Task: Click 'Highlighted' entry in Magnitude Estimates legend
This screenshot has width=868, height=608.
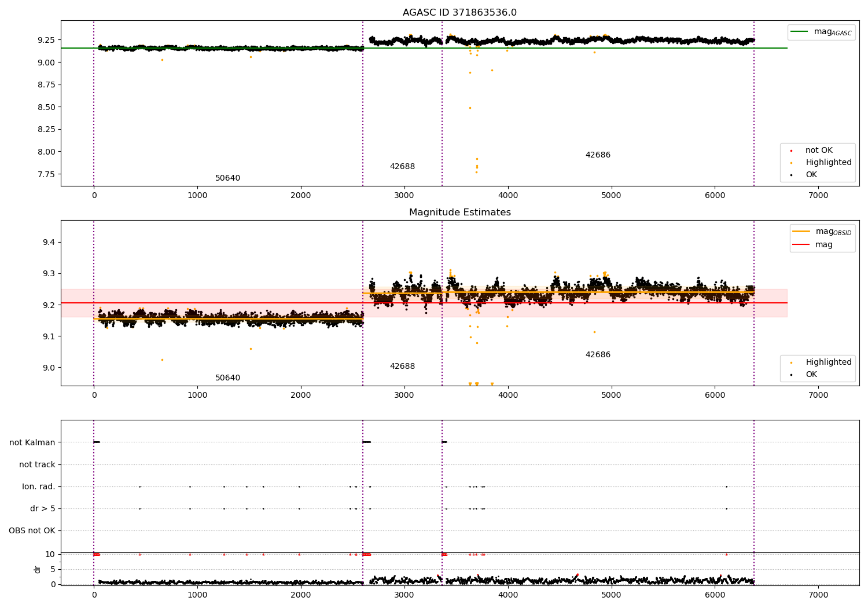Action: point(829,362)
